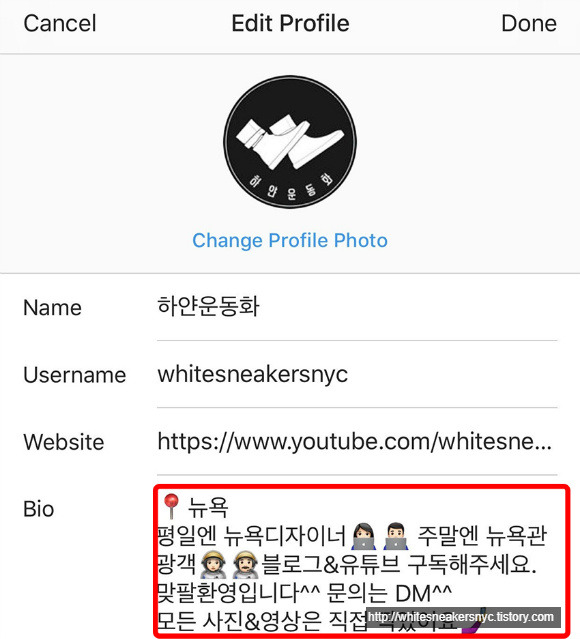The height and width of the screenshot is (639, 580).
Task: Tap the Username label
Action: point(75,375)
